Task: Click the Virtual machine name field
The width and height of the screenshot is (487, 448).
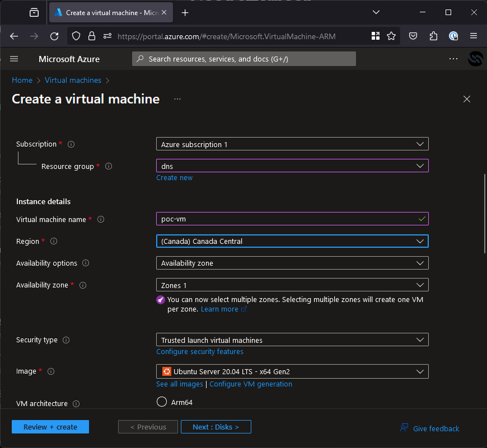Action: (292, 219)
